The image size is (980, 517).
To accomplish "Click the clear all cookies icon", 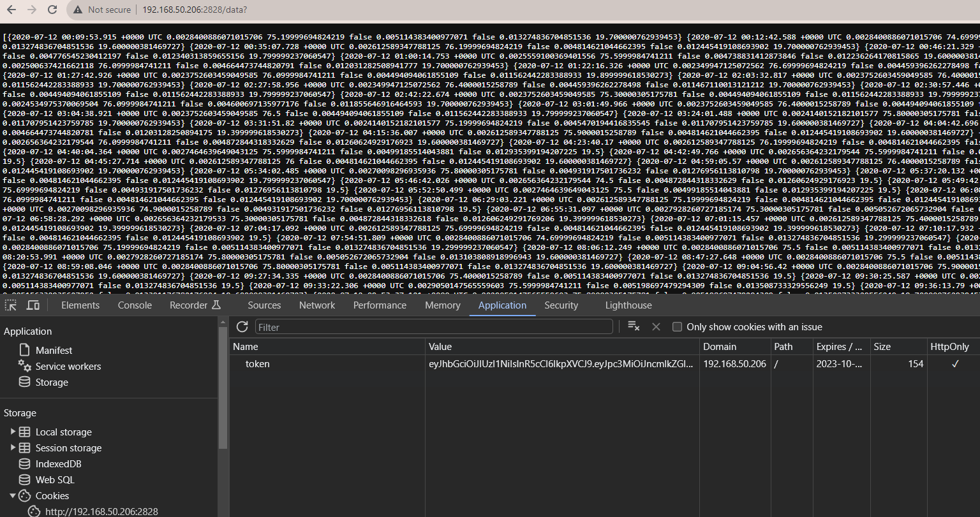I will 633,326.
